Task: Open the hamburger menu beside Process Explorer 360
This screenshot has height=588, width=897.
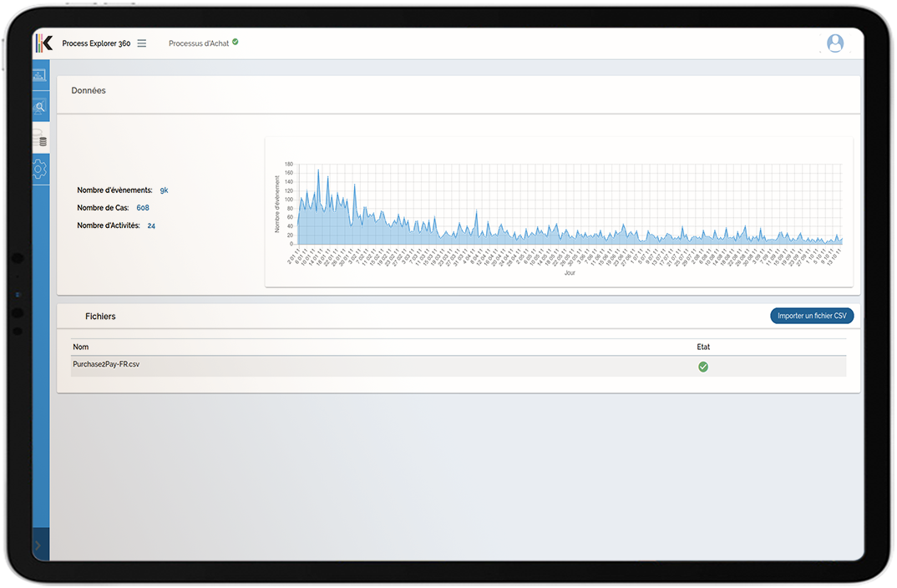Action: [142, 43]
